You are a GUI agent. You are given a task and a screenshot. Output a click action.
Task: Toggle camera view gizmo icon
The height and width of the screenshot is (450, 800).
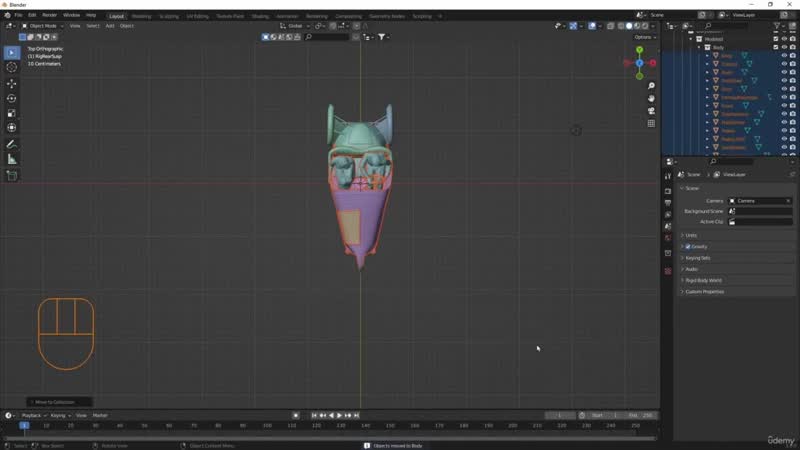651,111
